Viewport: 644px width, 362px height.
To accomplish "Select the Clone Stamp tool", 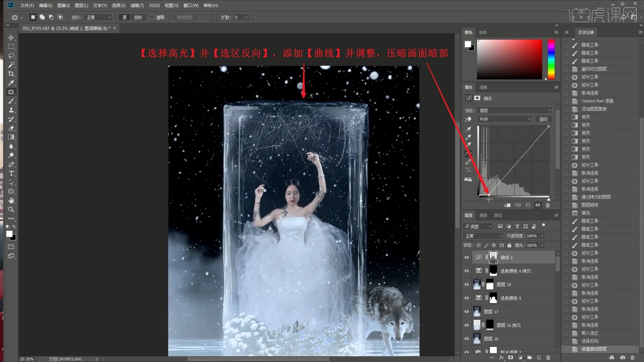I will 11,110.
